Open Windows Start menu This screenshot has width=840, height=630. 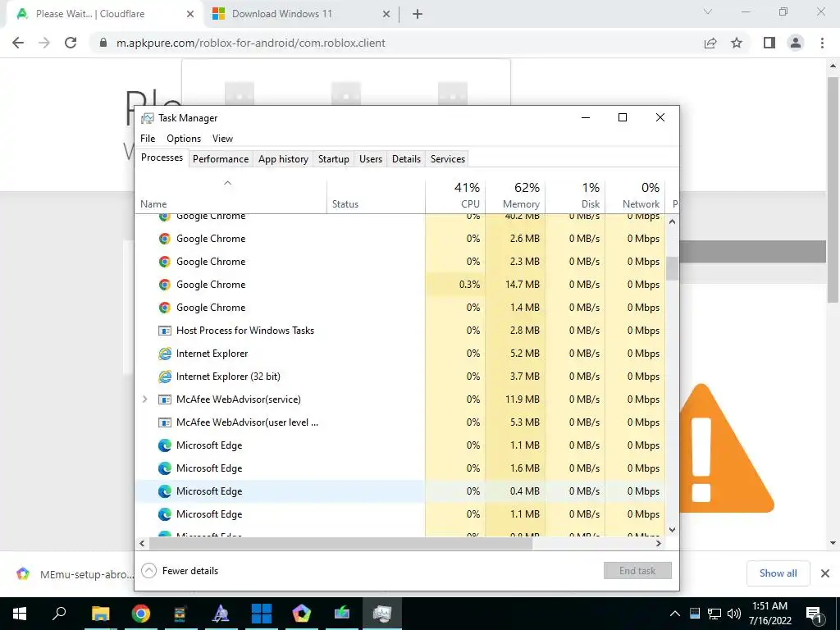click(20, 614)
